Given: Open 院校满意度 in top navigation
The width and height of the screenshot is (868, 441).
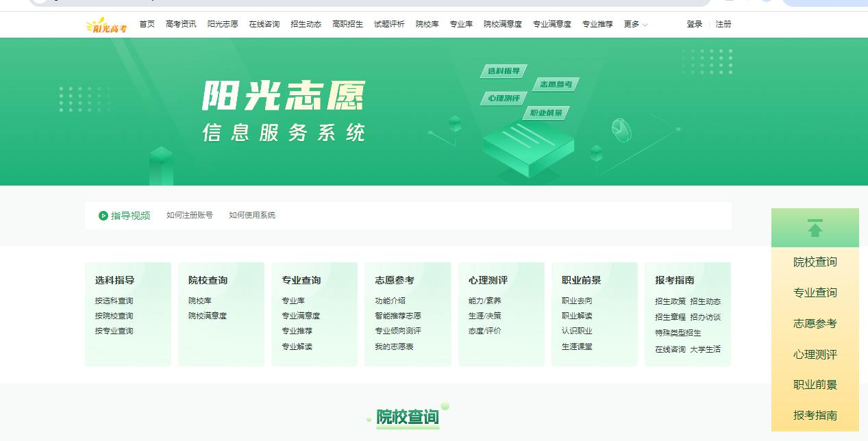Looking at the screenshot, I should [x=502, y=24].
